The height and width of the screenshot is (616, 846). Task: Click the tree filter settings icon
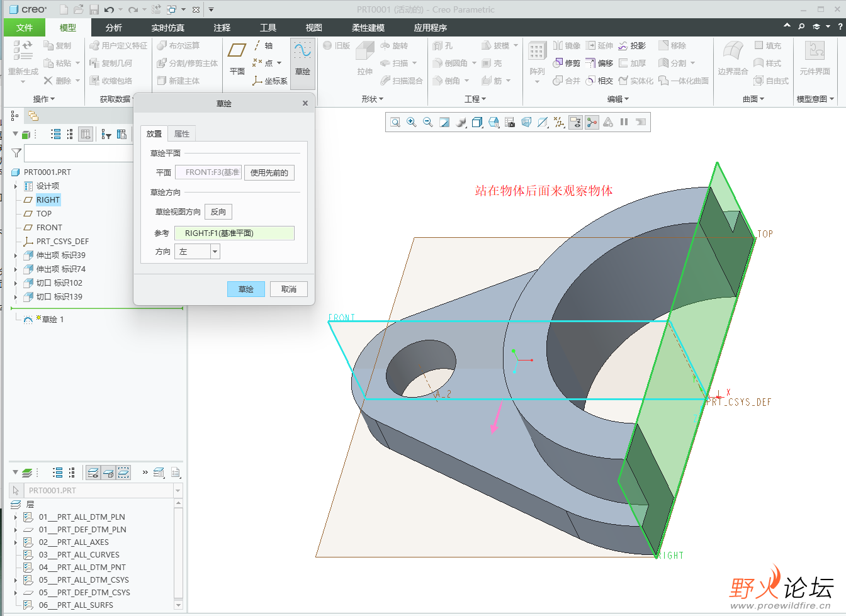pyautogui.click(x=106, y=134)
